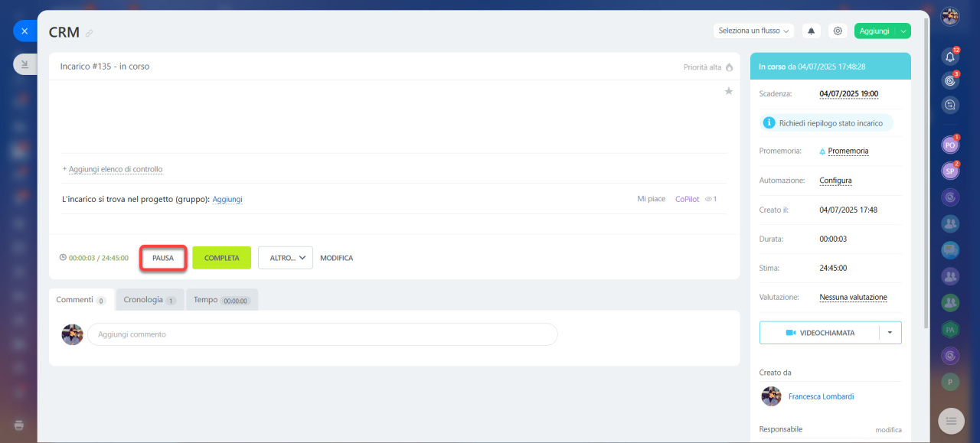Screen dimensions: 980x443
Task: Click the Creato il value 04/07/2025 17:48
Action: tap(848, 210)
